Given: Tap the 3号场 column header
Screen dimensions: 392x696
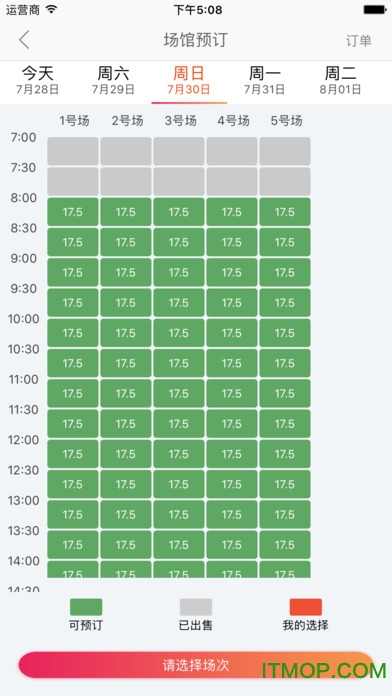Looking at the screenshot, I should (x=180, y=121).
